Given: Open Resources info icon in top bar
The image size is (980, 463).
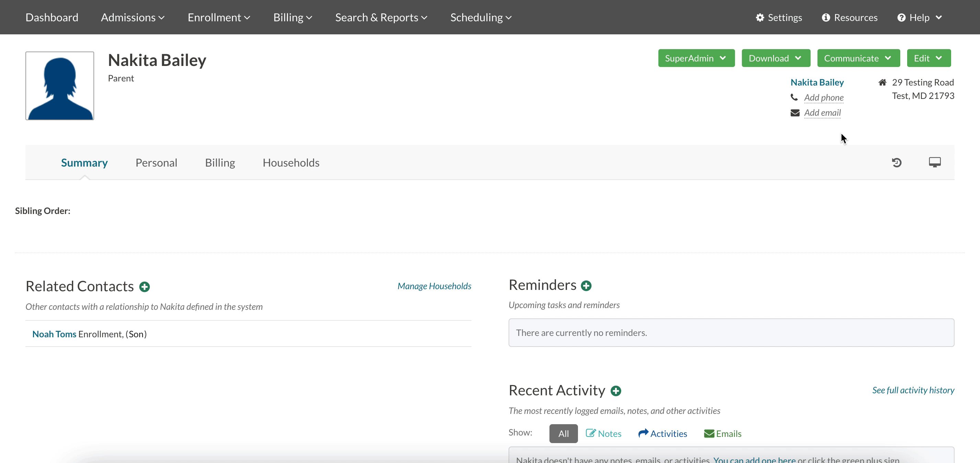Looking at the screenshot, I should pyautogui.click(x=825, y=18).
